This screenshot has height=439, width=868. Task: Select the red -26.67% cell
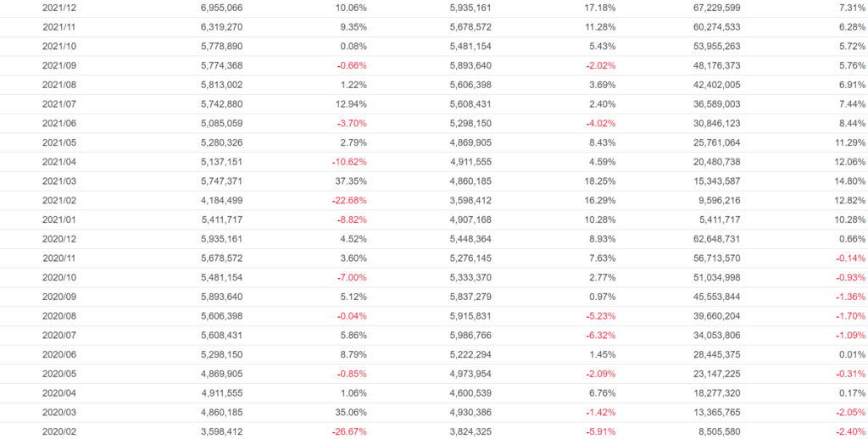coord(348,431)
